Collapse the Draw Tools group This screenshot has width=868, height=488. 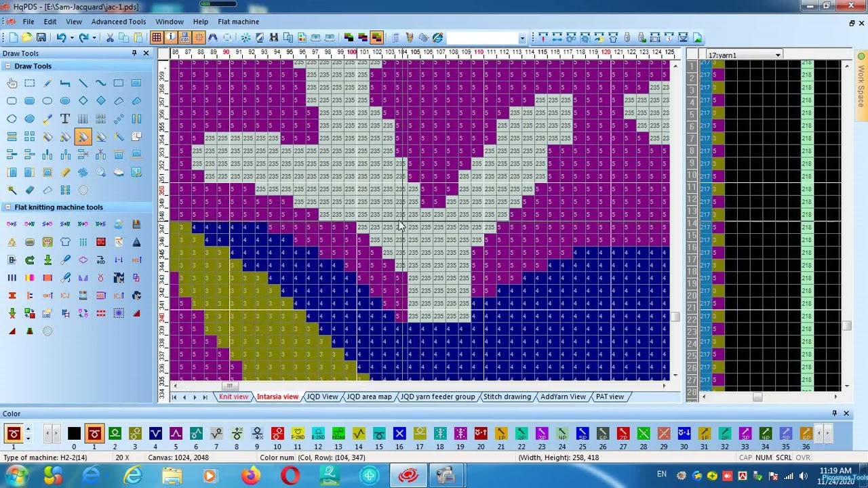(7, 66)
